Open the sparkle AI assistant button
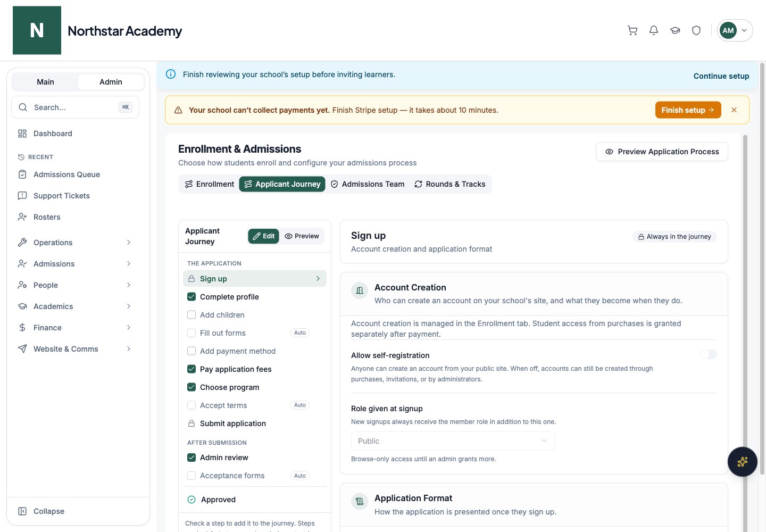The image size is (766, 532). coord(743,462)
